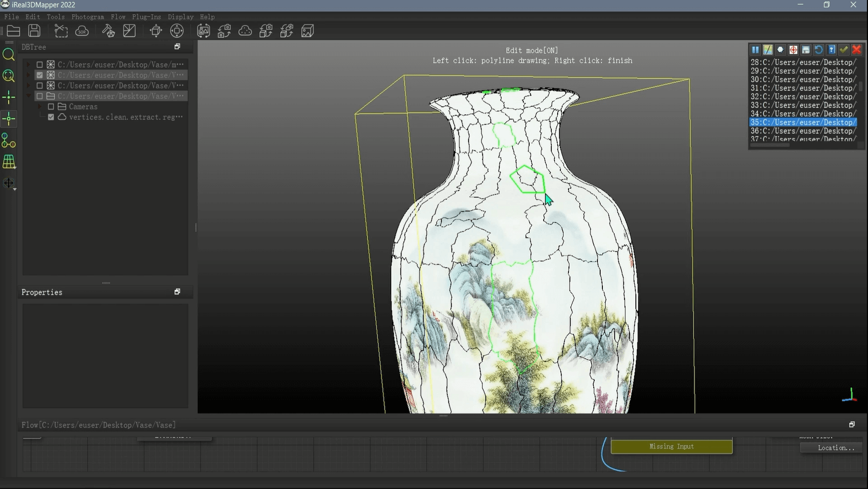868x489 pixels.
Task: Click the connected-nodes icon in the left sidebar
Action: [x=9, y=140]
